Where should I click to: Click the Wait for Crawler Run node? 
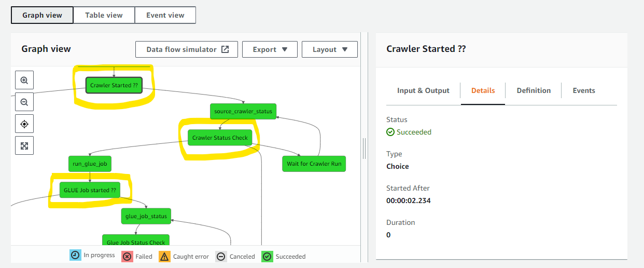tap(314, 164)
